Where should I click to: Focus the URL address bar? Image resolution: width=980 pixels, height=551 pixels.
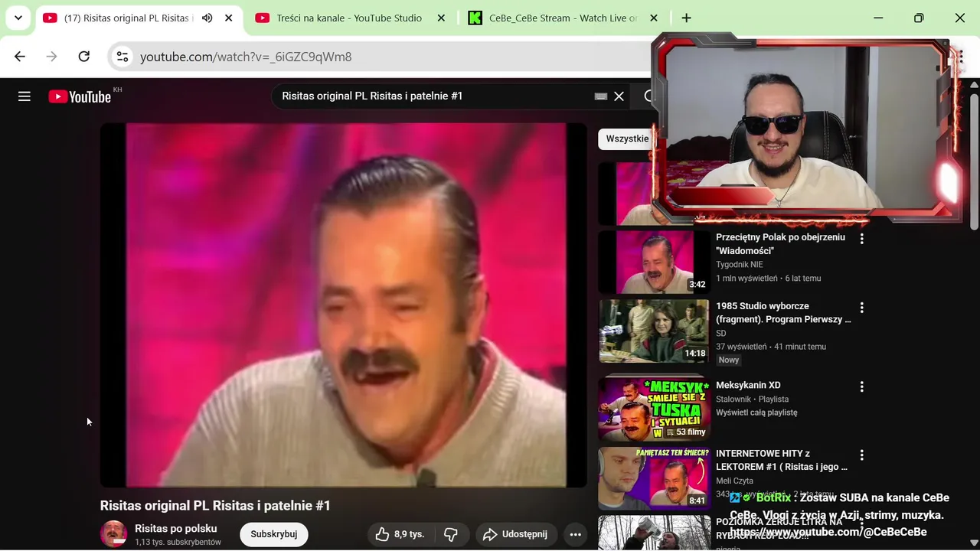point(383,57)
